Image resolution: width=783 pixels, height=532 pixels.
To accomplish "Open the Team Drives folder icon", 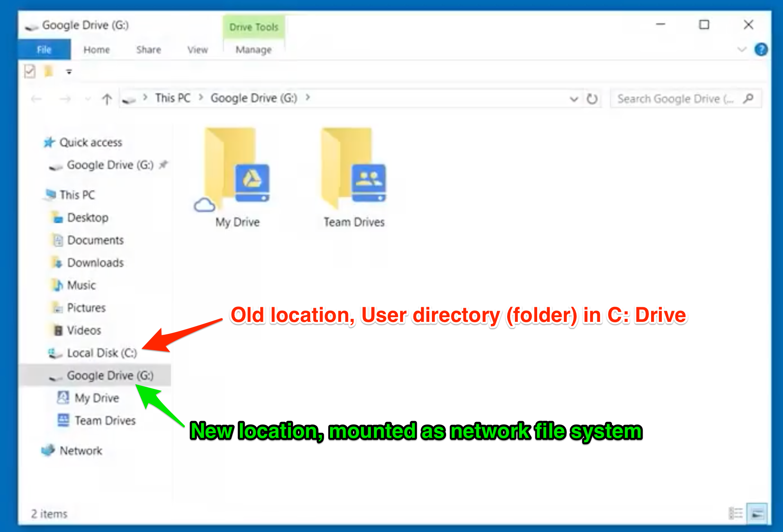I will (353, 168).
